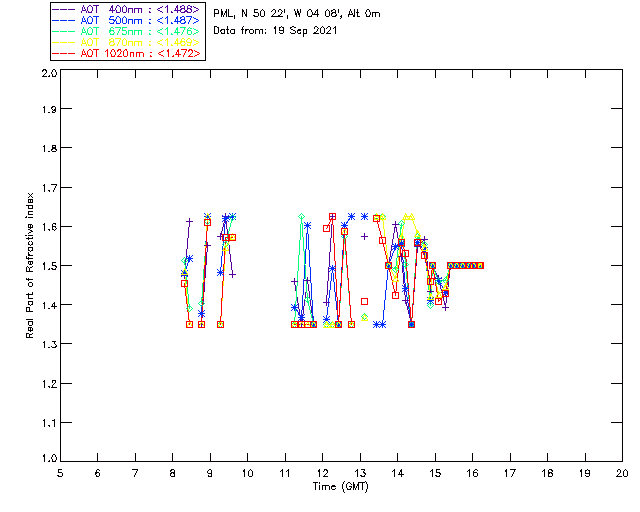Screen dimensions: 640x512
Task: Click the y-axis value 1.9
Action: [x=49, y=109]
